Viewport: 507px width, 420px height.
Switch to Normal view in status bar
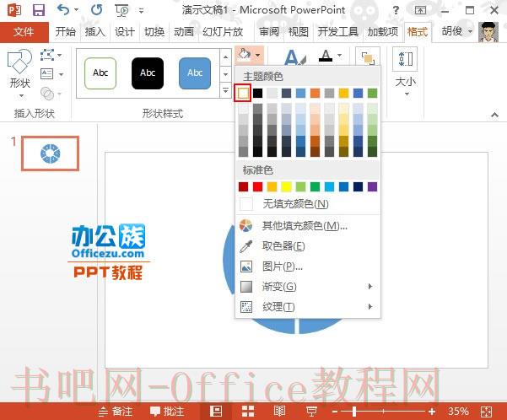click(216, 412)
